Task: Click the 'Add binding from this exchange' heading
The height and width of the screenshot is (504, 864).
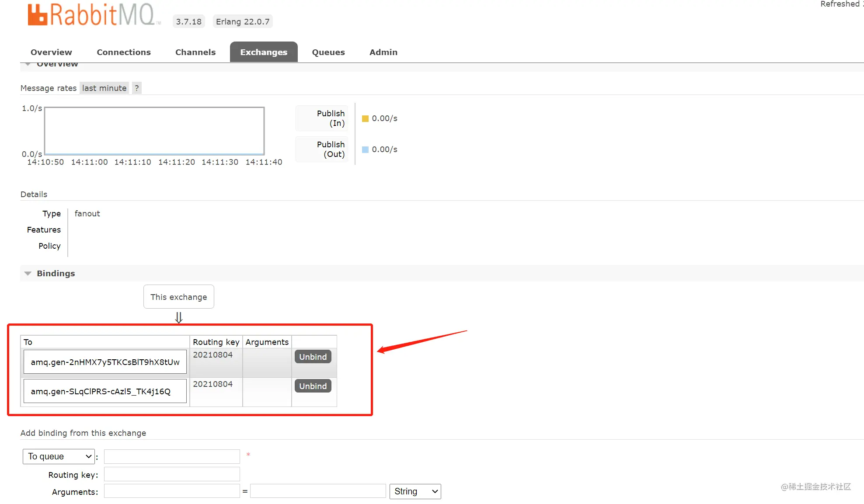Action: tap(83, 433)
